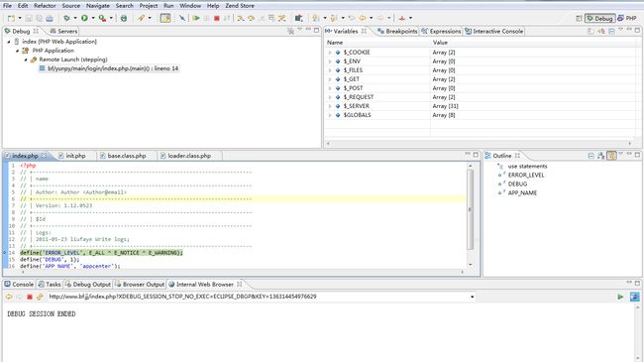Screen dimensions: 644x362
Task: Click the Sort icon in Outline panel
Action: 601,156
